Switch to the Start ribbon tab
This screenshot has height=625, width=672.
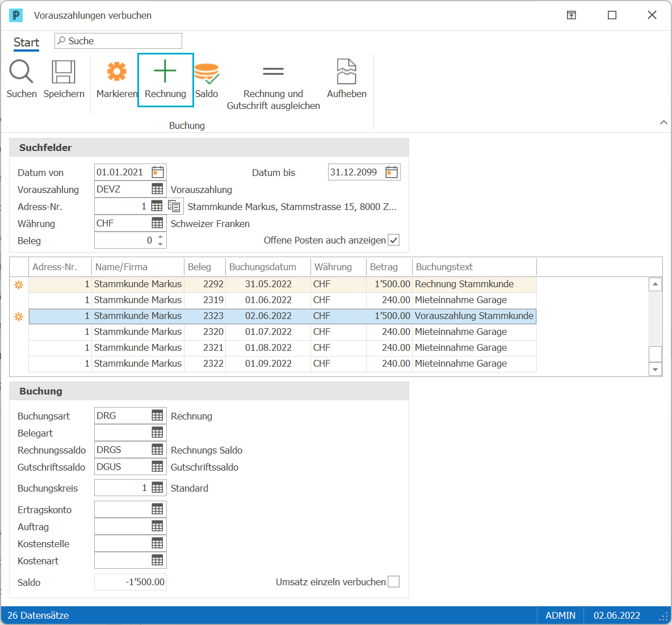pyautogui.click(x=26, y=43)
